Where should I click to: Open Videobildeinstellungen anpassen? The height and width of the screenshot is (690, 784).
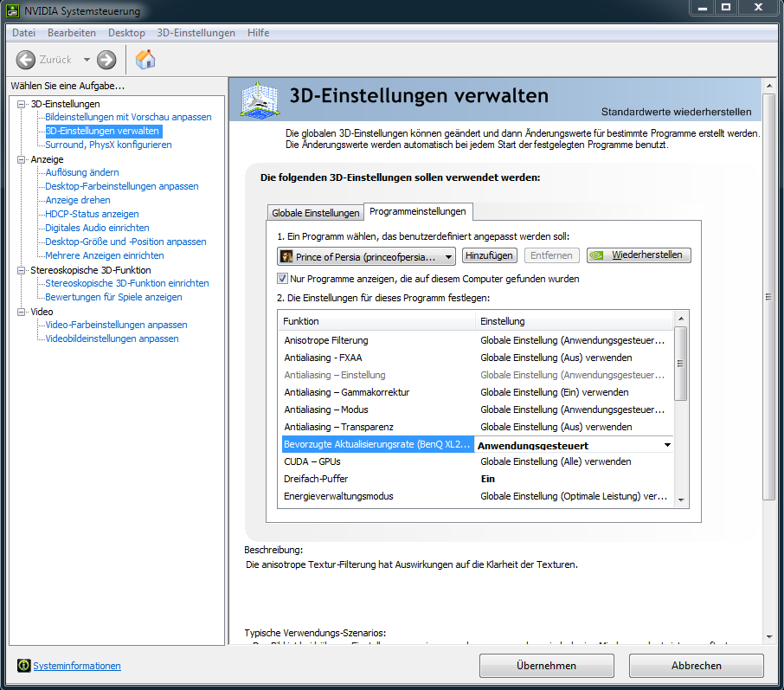112,339
